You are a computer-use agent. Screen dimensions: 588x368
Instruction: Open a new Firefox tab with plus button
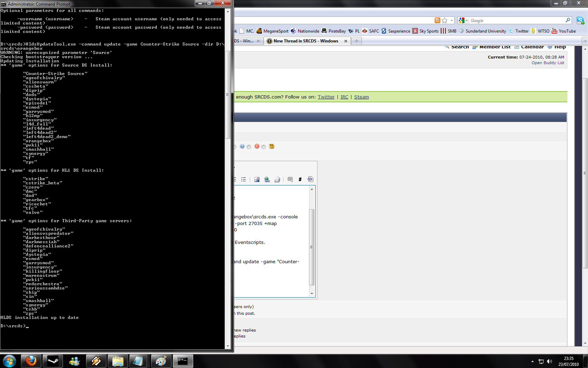[356, 41]
